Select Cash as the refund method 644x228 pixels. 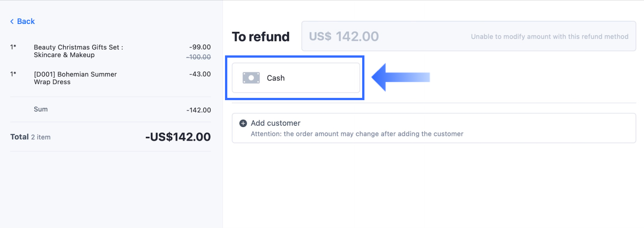pyautogui.click(x=295, y=78)
